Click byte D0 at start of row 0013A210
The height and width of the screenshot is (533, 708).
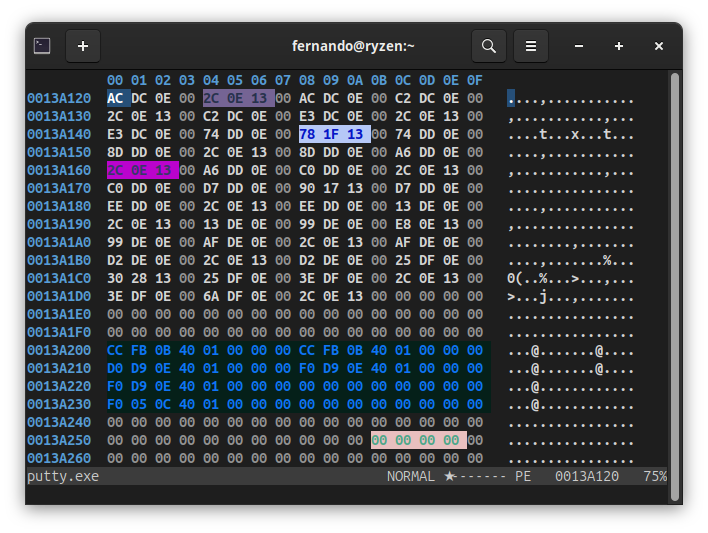click(115, 369)
